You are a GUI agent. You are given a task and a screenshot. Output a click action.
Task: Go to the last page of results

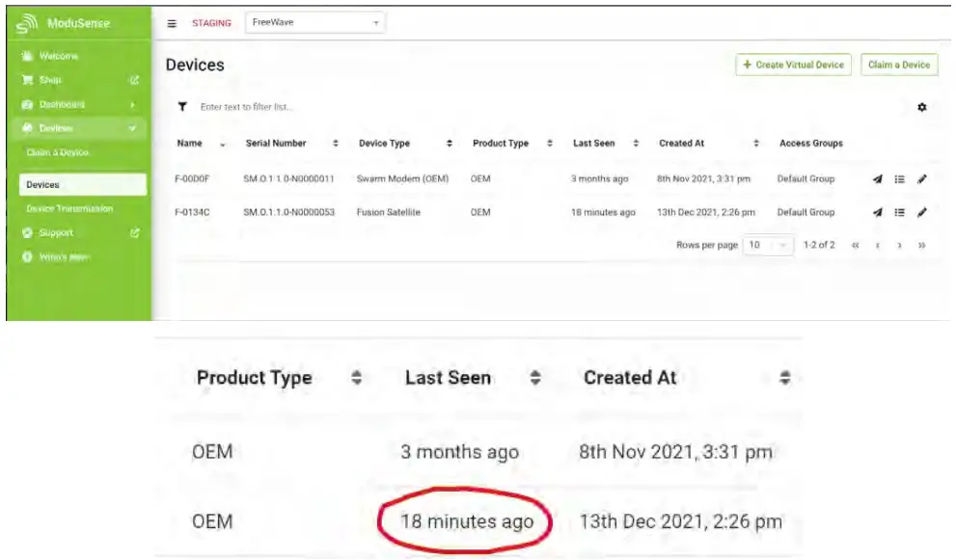coord(921,246)
